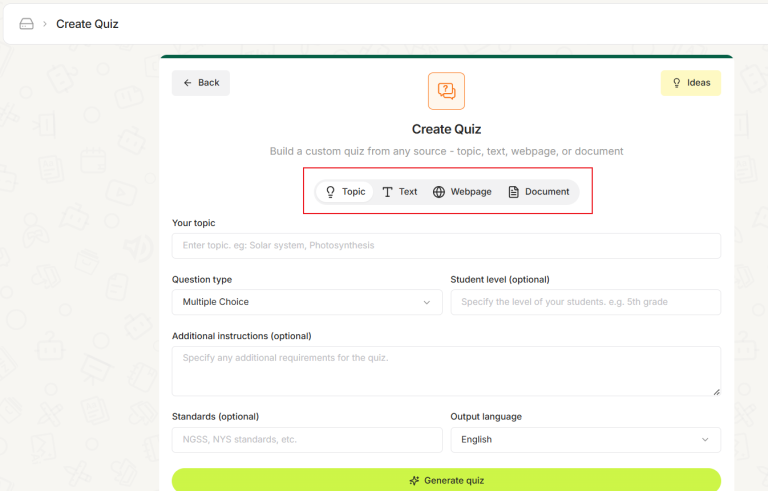The image size is (768, 491).
Task: Click the text area resize handle
Action: point(716,391)
